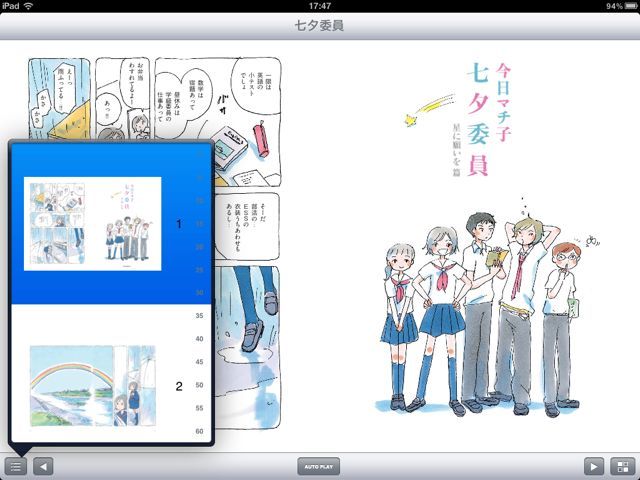Jump to index 50 in chapter list
Image resolution: width=640 pixels, height=480 pixels.
pos(199,385)
